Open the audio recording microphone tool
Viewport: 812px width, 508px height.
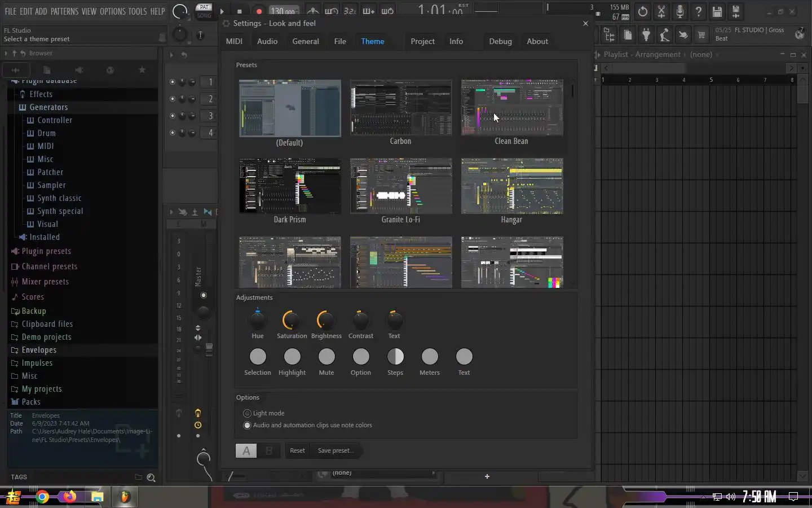[679, 11]
